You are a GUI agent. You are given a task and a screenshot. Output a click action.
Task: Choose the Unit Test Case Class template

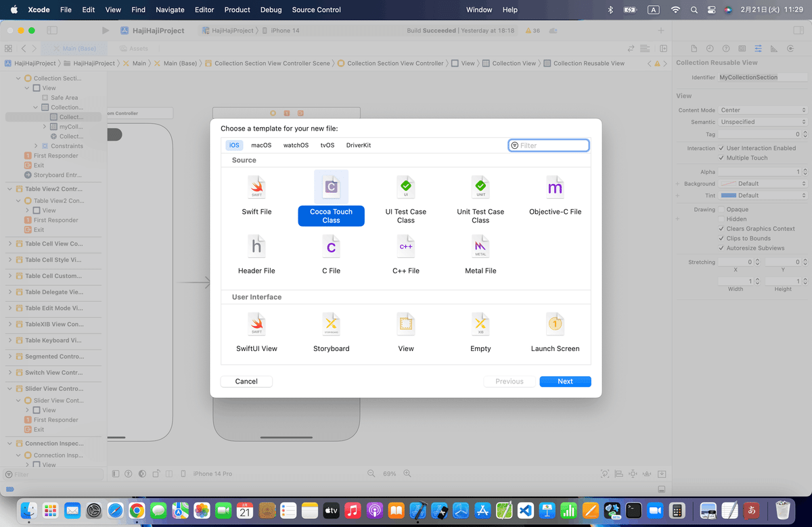click(x=480, y=198)
